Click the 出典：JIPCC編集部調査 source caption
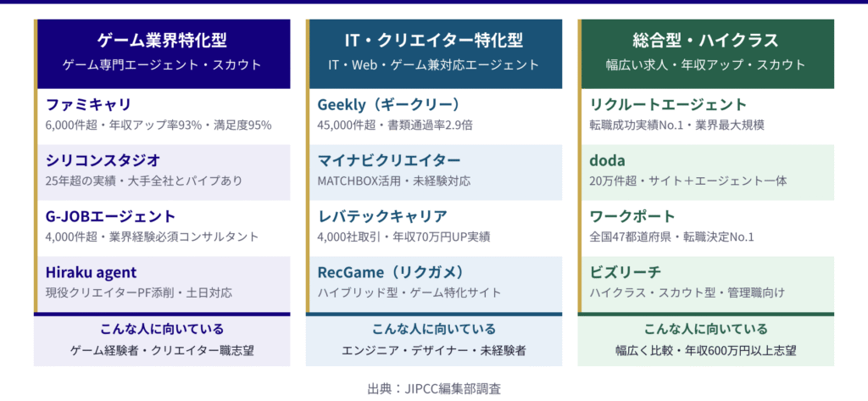This screenshot has height=401, width=868. (x=433, y=389)
